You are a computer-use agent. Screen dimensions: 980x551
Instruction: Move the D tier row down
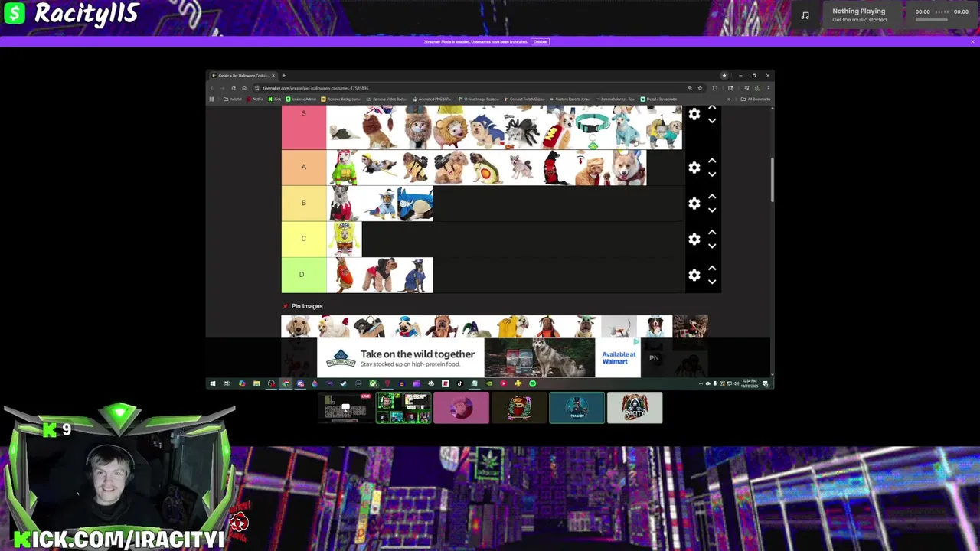712,282
